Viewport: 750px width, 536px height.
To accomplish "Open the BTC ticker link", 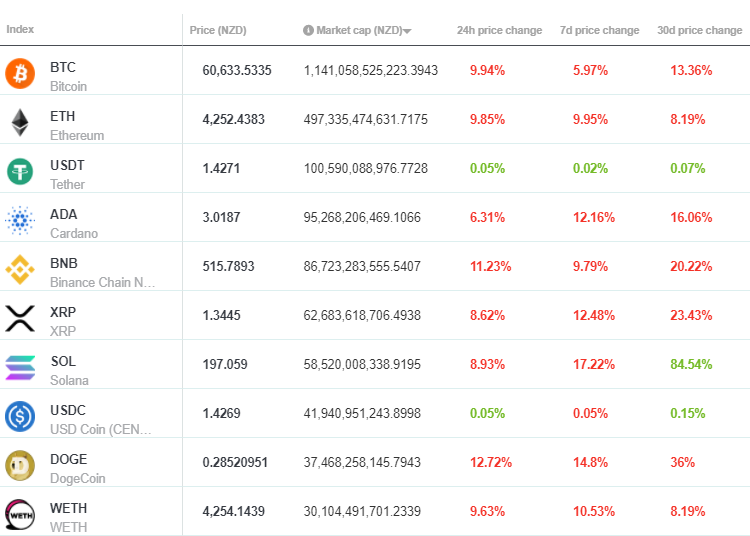I will coord(63,67).
